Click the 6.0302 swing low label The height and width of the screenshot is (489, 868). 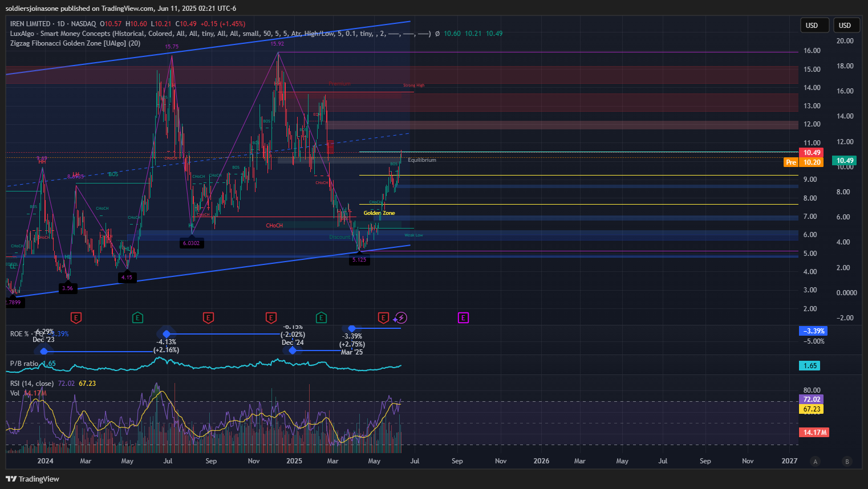tap(191, 243)
